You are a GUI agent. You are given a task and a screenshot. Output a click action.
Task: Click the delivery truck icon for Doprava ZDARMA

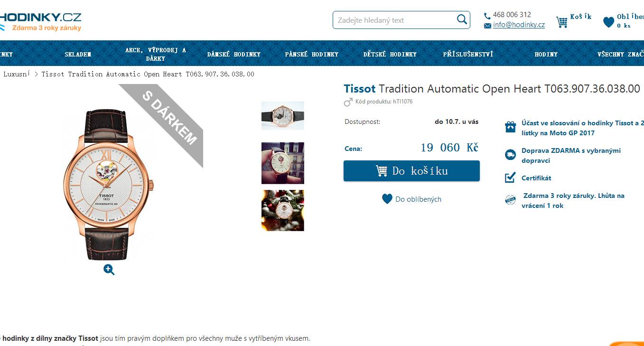click(x=510, y=154)
